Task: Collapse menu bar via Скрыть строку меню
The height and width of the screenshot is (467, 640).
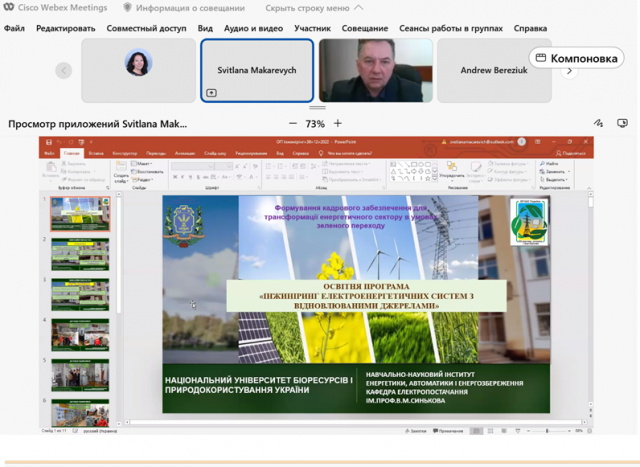Action: (x=312, y=8)
